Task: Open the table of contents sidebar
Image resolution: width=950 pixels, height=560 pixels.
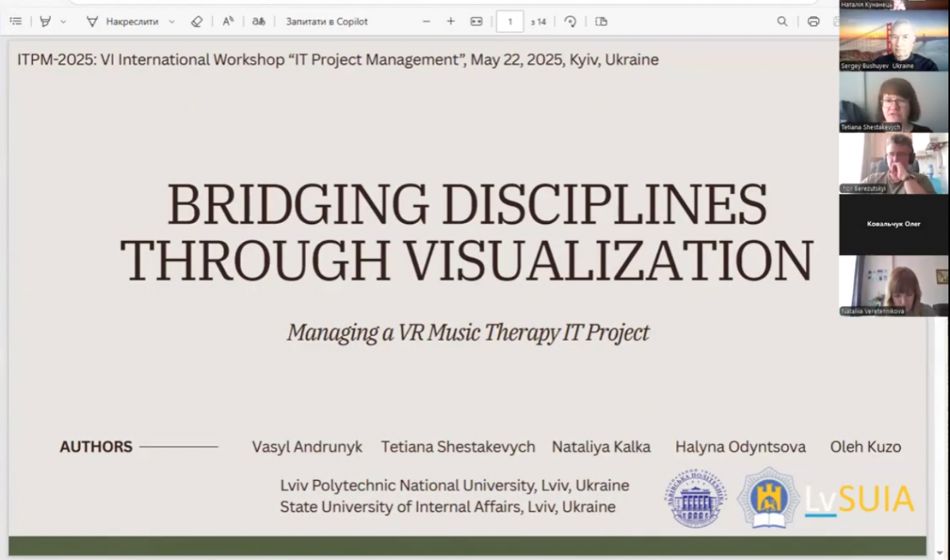Action: [x=16, y=21]
